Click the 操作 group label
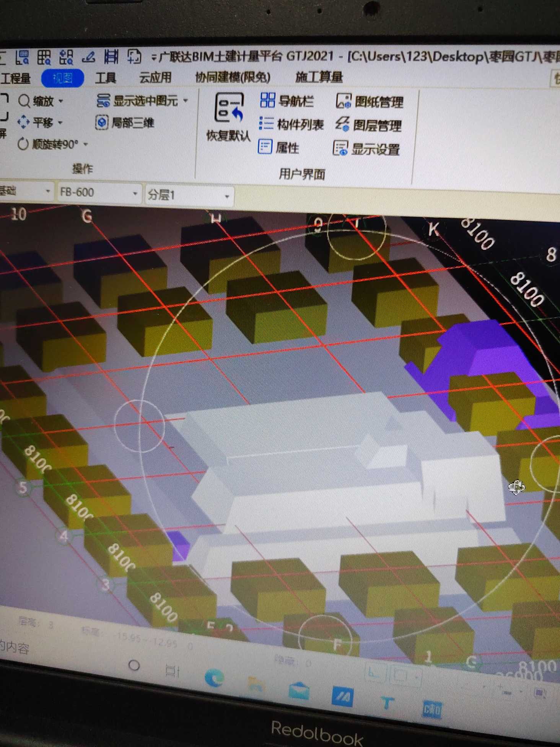 click(83, 168)
